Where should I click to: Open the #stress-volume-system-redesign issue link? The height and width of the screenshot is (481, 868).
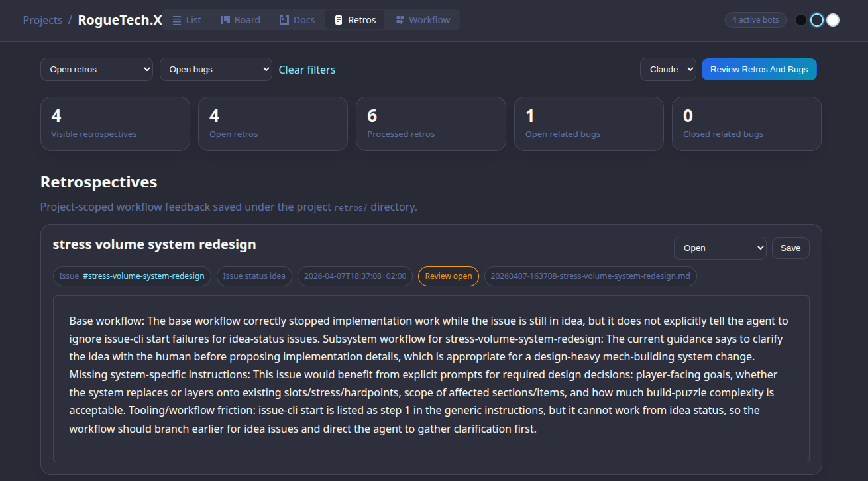pos(143,276)
